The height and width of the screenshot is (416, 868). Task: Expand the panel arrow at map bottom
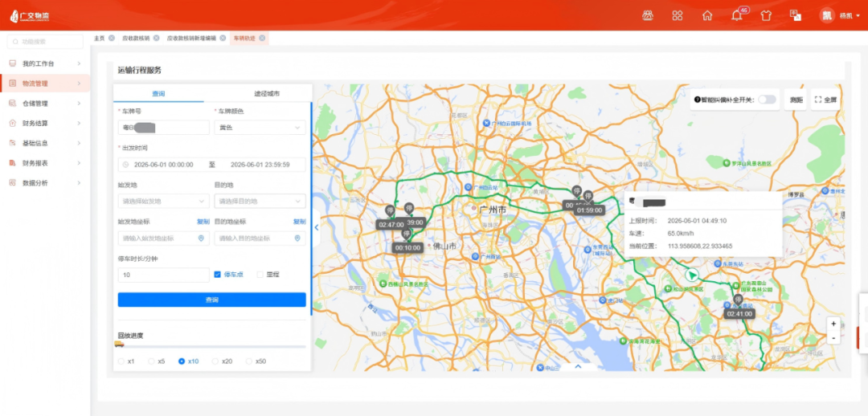point(579,366)
